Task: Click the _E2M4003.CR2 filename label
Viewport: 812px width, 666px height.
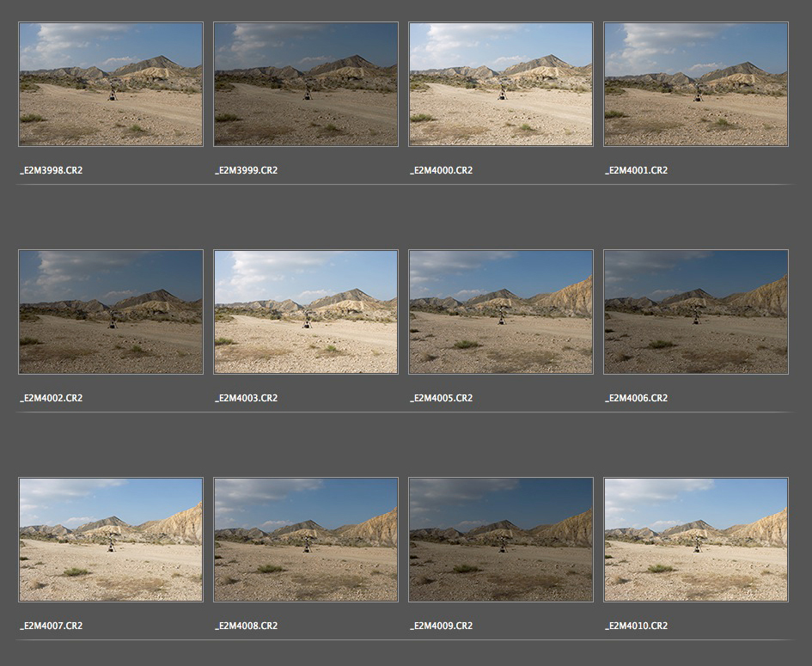Action: click(247, 398)
